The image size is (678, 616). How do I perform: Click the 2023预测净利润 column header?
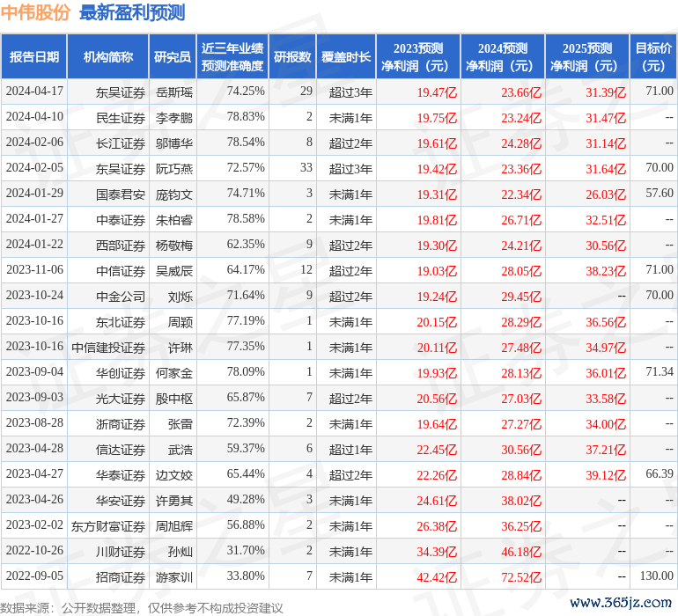(418, 56)
